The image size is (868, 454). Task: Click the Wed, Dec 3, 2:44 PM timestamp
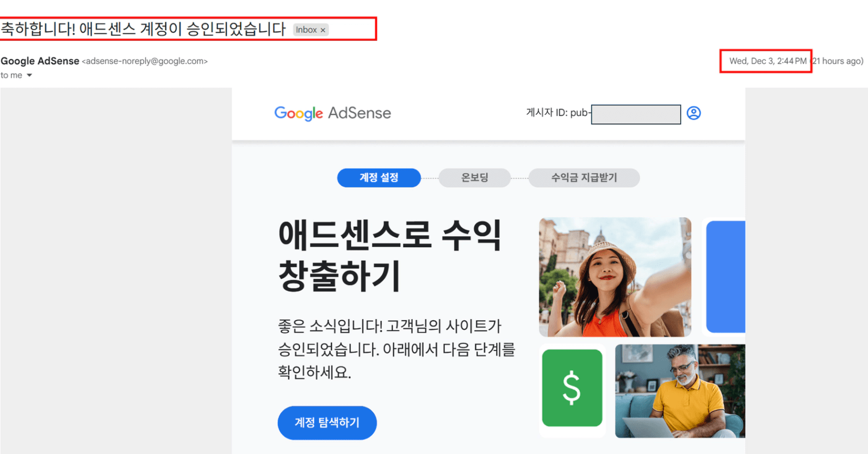click(767, 61)
